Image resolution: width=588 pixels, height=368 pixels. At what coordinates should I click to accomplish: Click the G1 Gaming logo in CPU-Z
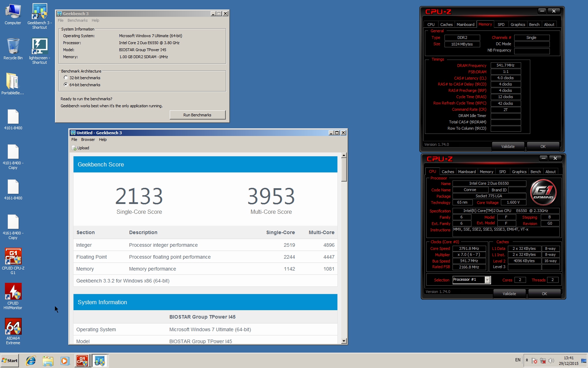(x=543, y=192)
